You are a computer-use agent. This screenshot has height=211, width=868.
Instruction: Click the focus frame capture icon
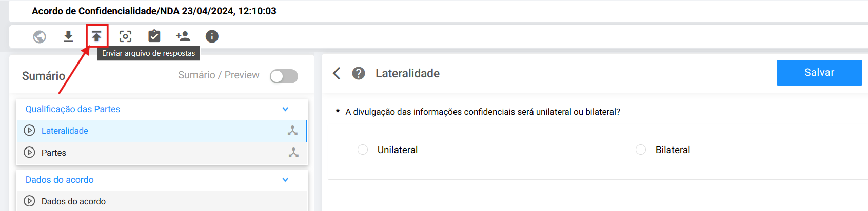pos(125,36)
